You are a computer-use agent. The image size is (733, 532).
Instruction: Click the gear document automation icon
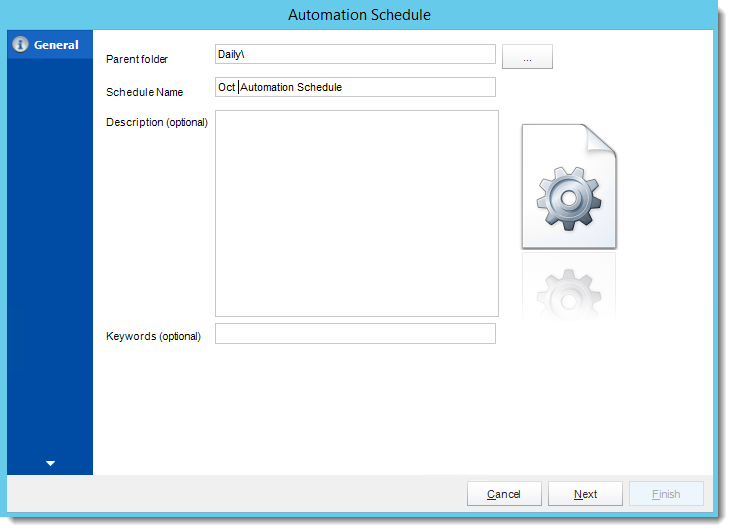click(569, 187)
